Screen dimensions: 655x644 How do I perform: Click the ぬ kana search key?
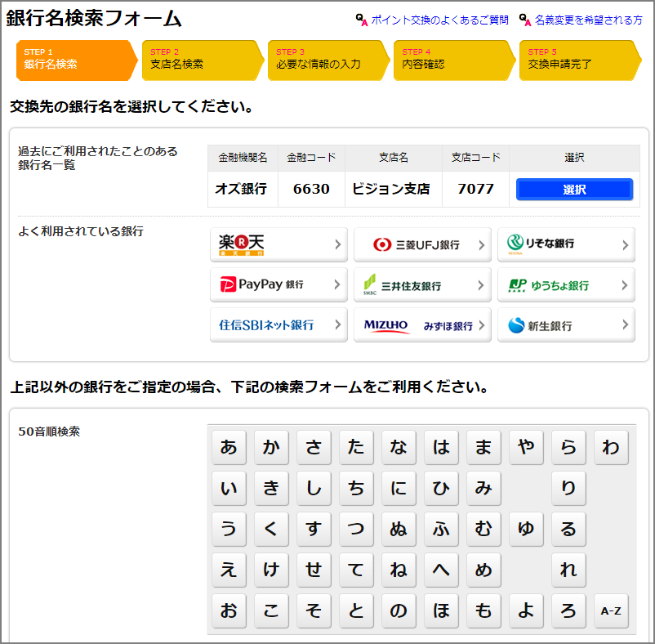pos(399,529)
